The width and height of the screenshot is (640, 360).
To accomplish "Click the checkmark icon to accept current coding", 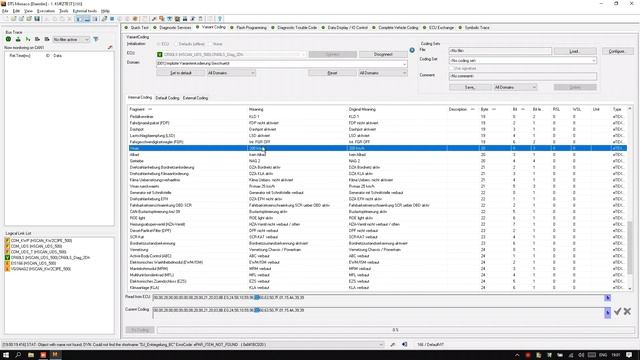I will [x=618, y=311].
